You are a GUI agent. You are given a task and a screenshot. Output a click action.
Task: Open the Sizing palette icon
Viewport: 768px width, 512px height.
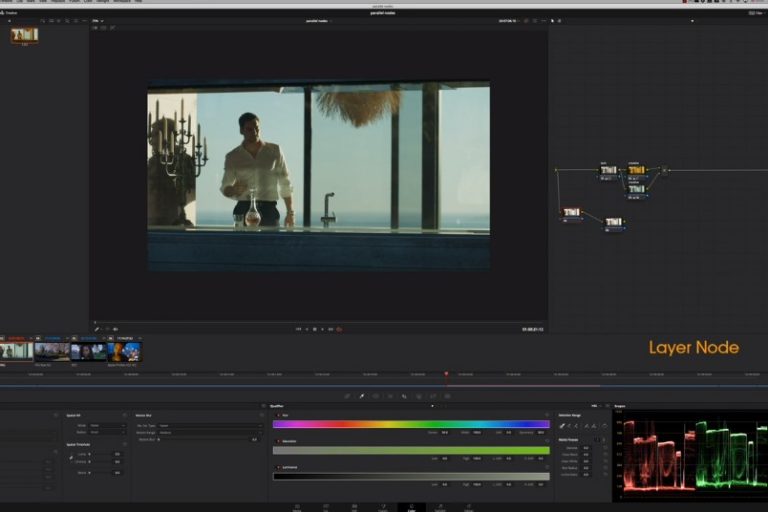[x=432, y=396]
